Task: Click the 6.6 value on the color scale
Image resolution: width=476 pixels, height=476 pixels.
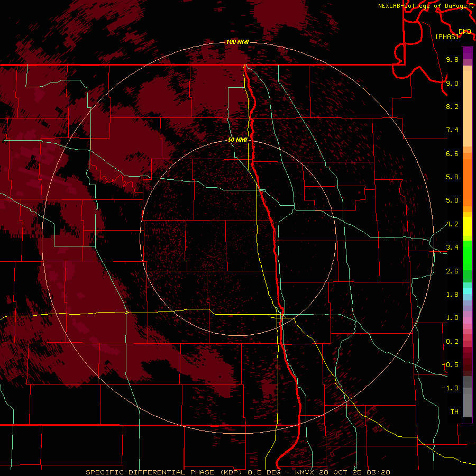Action: [452, 153]
